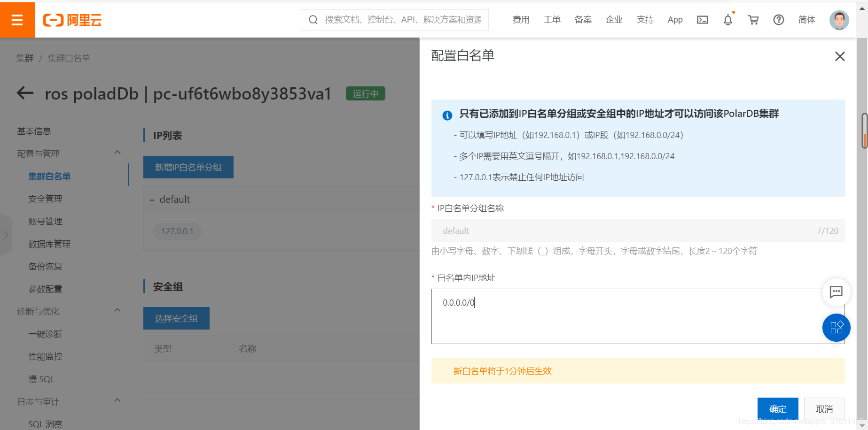Open 安全管理 in the sidebar
Viewport: 868px width, 430px height.
(x=45, y=199)
